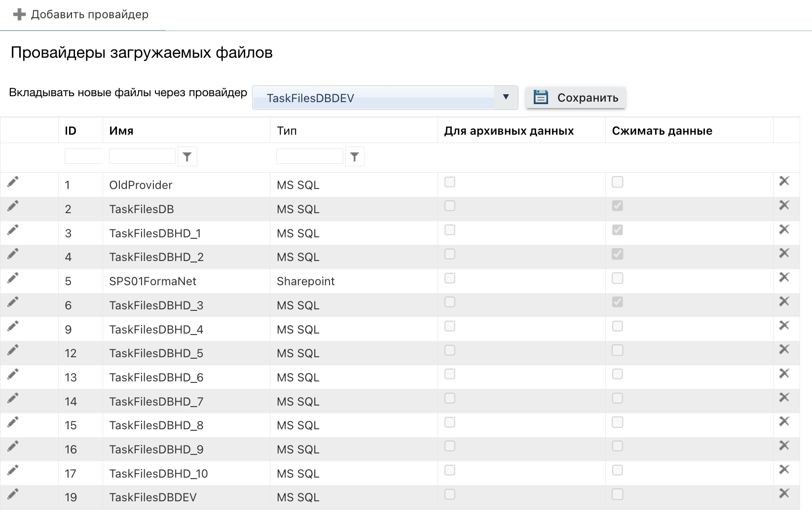Click the plus icon for adding a provider
Image resolution: width=812 pixels, height=523 pixels.
19,15
